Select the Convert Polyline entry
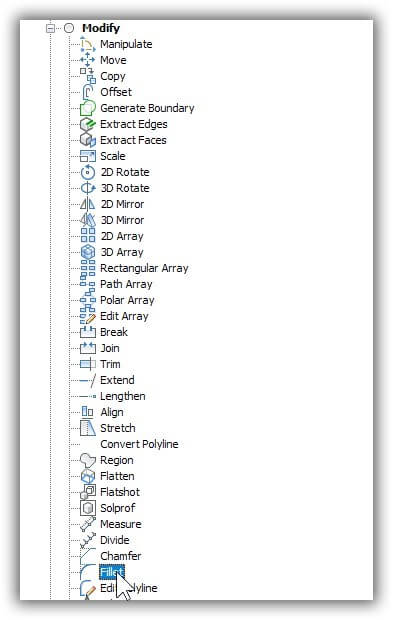 point(139,444)
